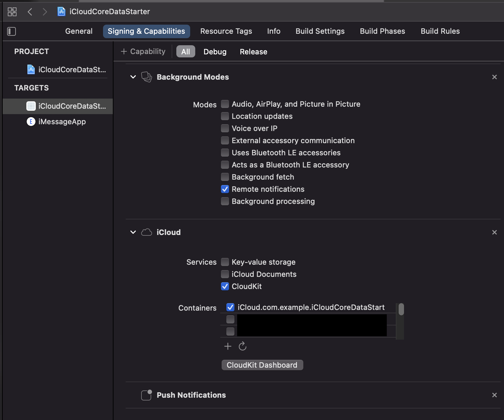Image resolution: width=504 pixels, height=420 pixels.
Task: Select the iCloudCoreDataStarter app target
Action: point(58,106)
